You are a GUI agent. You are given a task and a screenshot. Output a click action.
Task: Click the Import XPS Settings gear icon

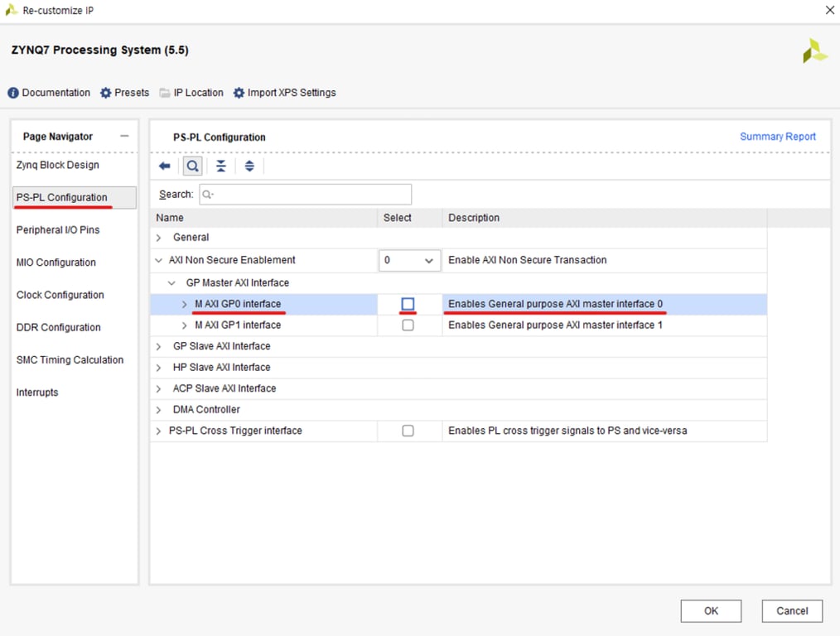239,93
